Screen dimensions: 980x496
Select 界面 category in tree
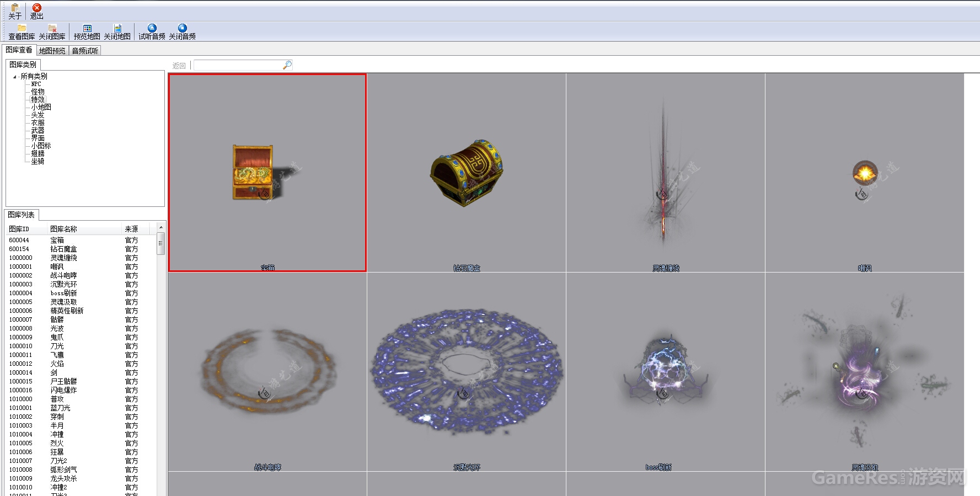point(38,138)
